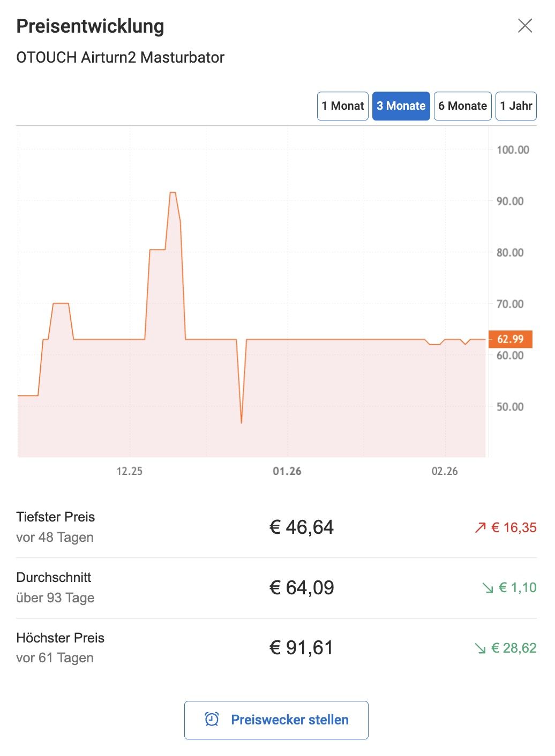Click the highest peak on the price chart
This screenshot has height=756, width=555.
coord(172,192)
